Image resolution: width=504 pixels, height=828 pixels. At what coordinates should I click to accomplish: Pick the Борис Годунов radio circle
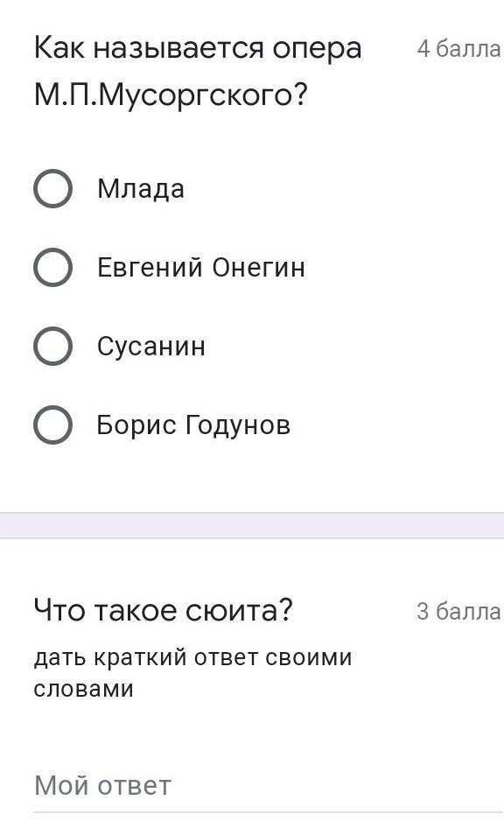click(52, 425)
